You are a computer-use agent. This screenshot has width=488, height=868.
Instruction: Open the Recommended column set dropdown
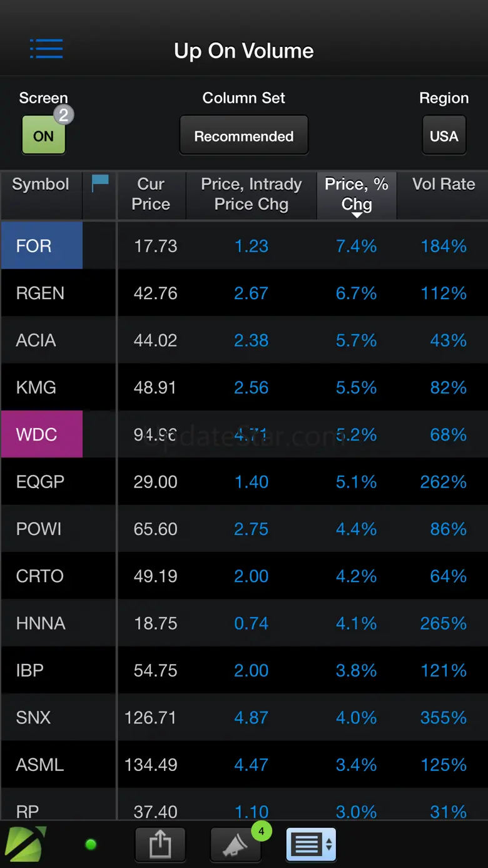click(x=244, y=136)
